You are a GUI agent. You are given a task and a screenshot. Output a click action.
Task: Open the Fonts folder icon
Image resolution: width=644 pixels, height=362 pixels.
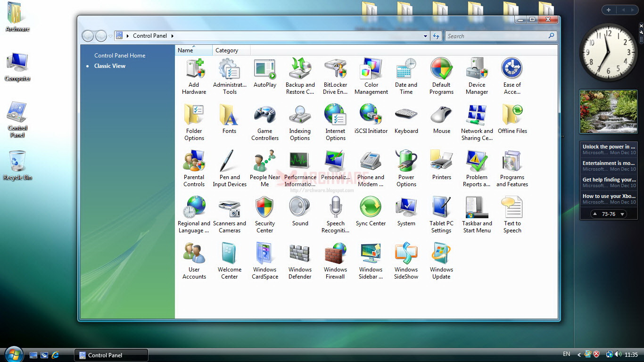[230, 119]
